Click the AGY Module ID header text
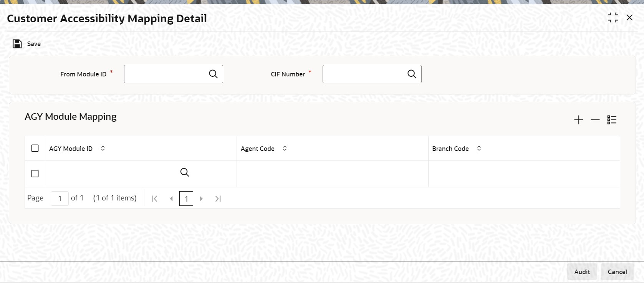The image size is (644, 283). [71, 149]
